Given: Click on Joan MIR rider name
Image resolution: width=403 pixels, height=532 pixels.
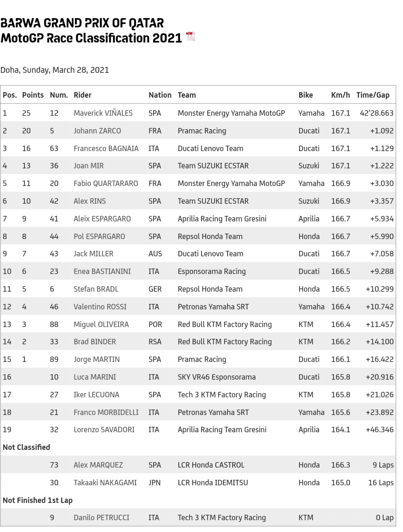Looking at the screenshot, I should point(88,166).
